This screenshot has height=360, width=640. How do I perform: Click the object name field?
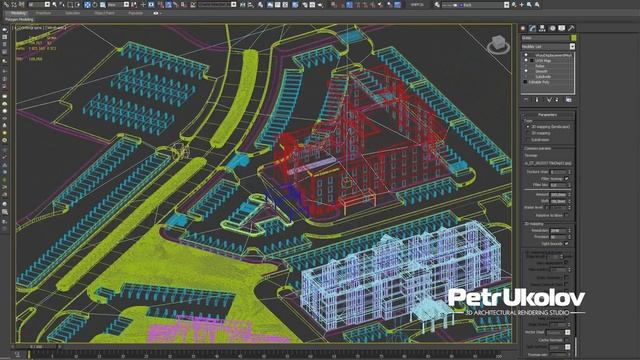[x=546, y=38]
